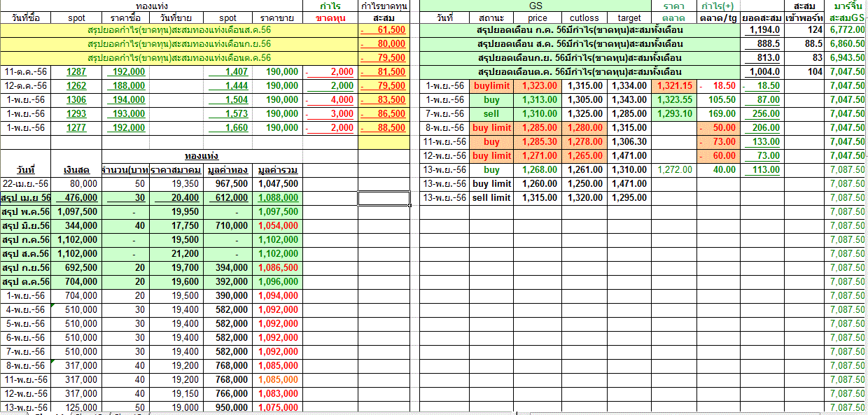
Task: Select the 'buylimit' status cell dated 1-พ.ย.-56
Action: tap(491, 85)
